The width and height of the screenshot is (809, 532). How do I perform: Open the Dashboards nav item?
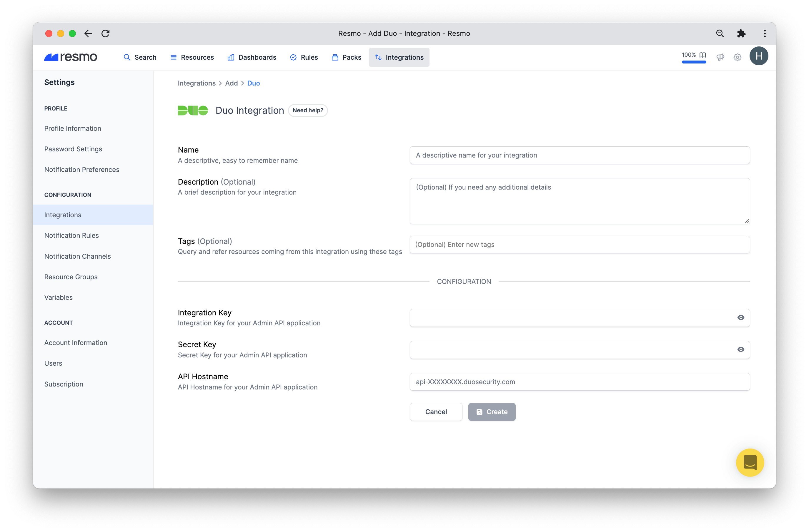coord(252,57)
